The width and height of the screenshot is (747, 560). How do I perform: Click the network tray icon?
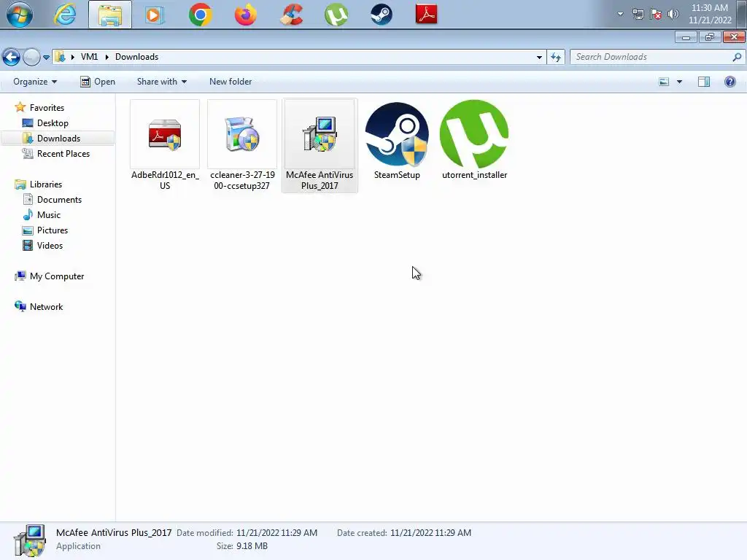(638, 14)
